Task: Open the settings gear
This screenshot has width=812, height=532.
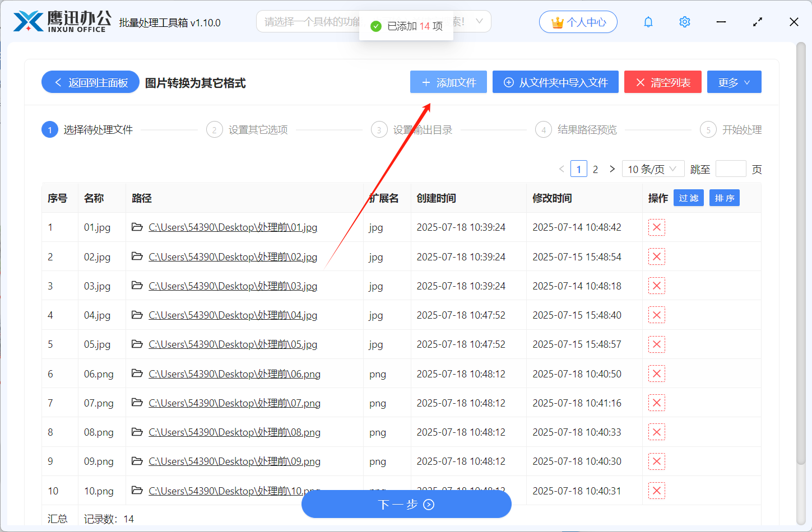Action: tap(685, 22)
